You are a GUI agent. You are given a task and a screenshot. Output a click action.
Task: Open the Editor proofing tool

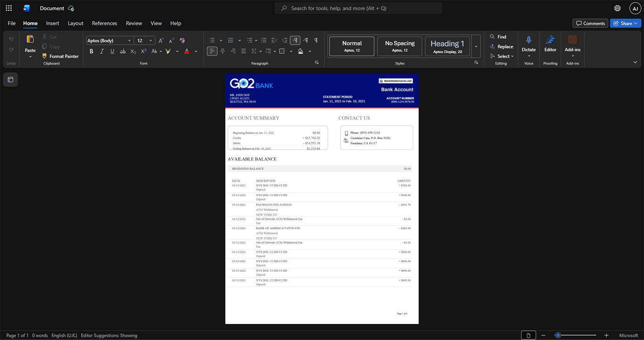coord(550,43)
